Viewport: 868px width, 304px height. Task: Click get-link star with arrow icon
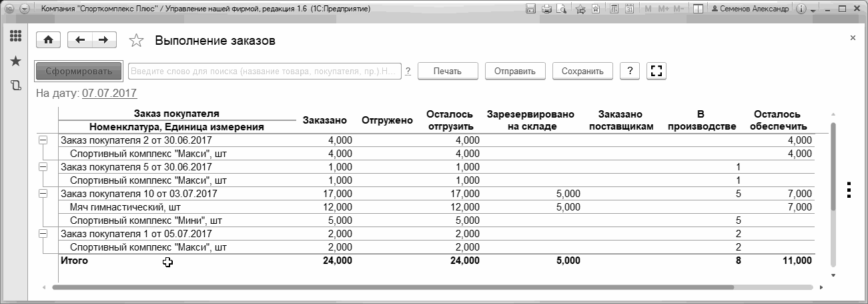580,9
